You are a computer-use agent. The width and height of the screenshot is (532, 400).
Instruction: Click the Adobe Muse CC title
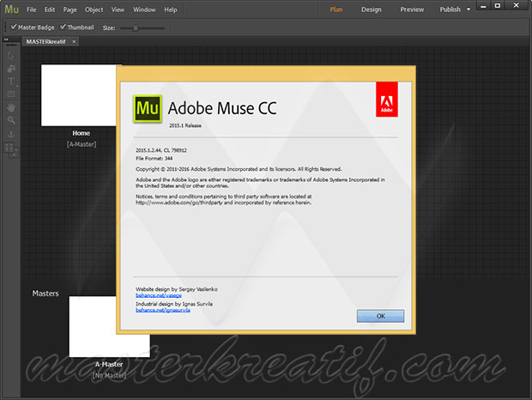click(222, 108)
